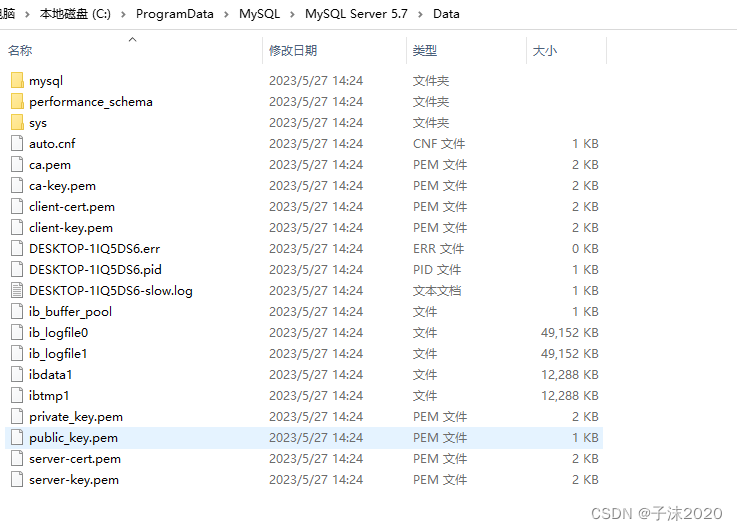The height and width of the screenshot is (530, 737).
Task: Click the client-cert.pem file icon
Action: 17,206
